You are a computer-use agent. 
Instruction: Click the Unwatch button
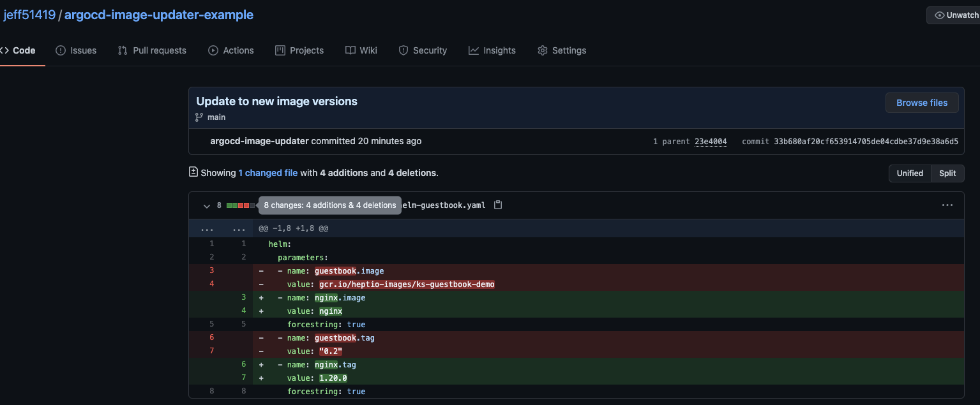[x=953, y=15]
